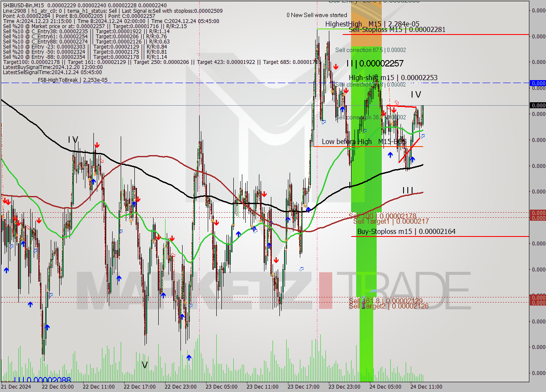Click the LatestSellSignalTime info line
Screen dimensions: 546x392
coord(52,72)
